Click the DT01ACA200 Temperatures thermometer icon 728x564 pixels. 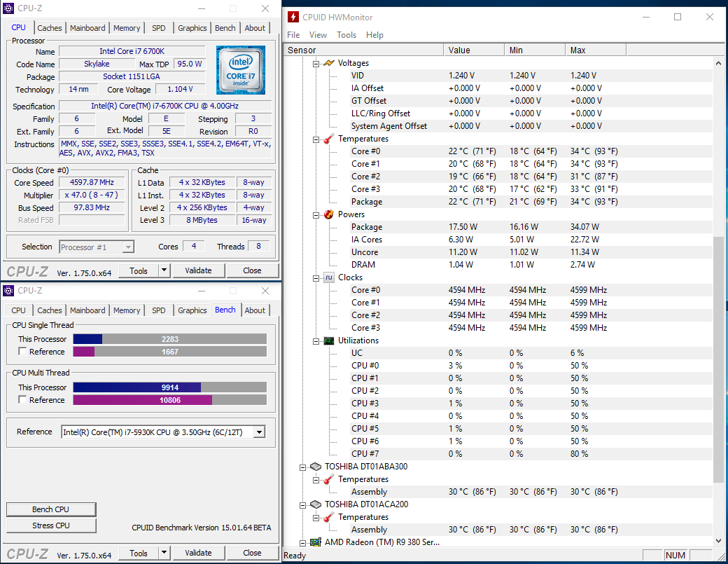tap(329, 517)
